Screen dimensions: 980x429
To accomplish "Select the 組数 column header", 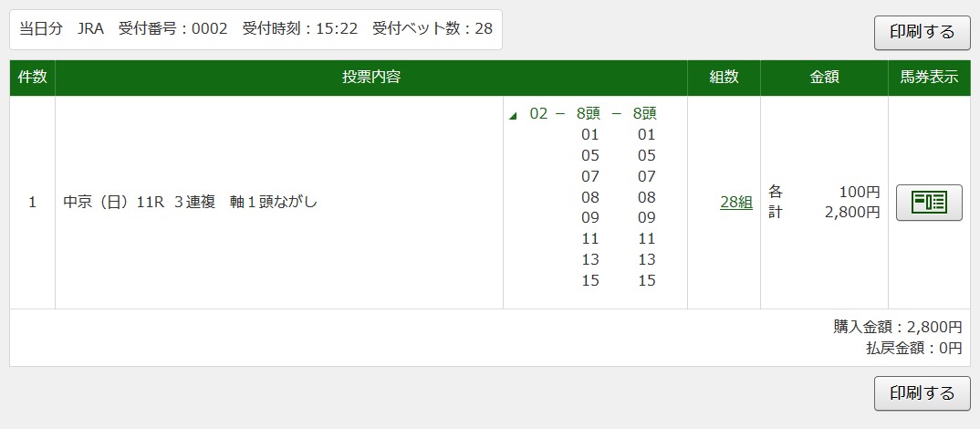I will [x=724, y=78].
